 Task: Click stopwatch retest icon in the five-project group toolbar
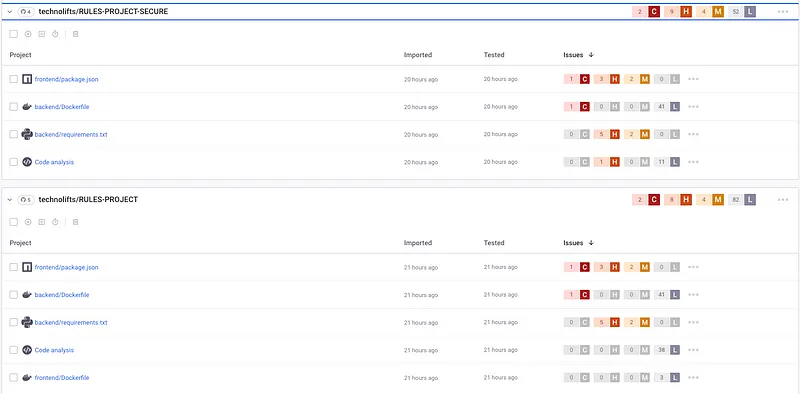click(x=55, y=222)
